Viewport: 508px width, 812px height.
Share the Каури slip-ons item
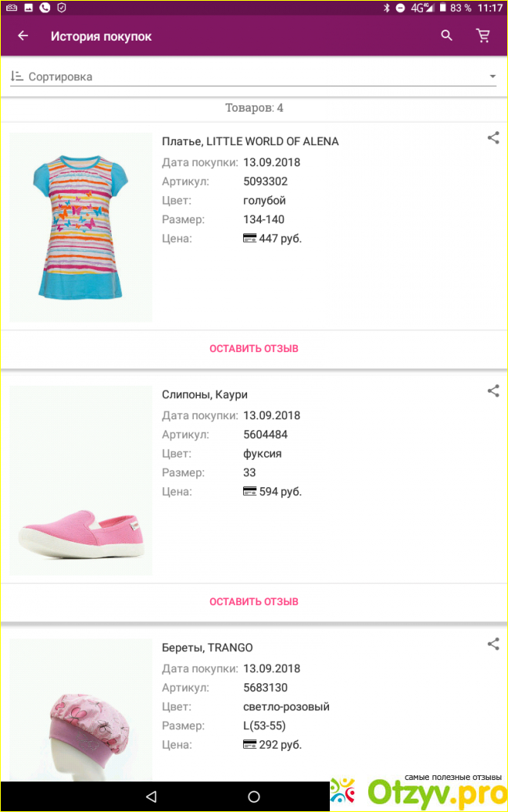tap(493, 391)
